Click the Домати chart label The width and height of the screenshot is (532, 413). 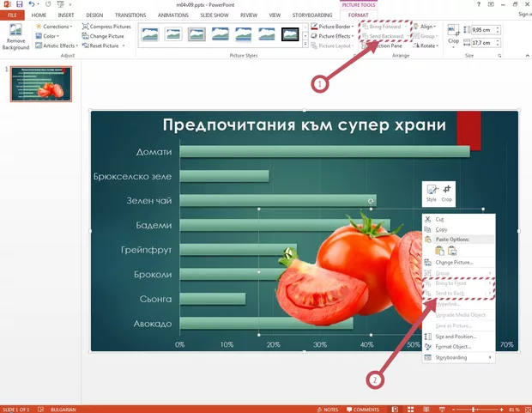pos(154,152)
